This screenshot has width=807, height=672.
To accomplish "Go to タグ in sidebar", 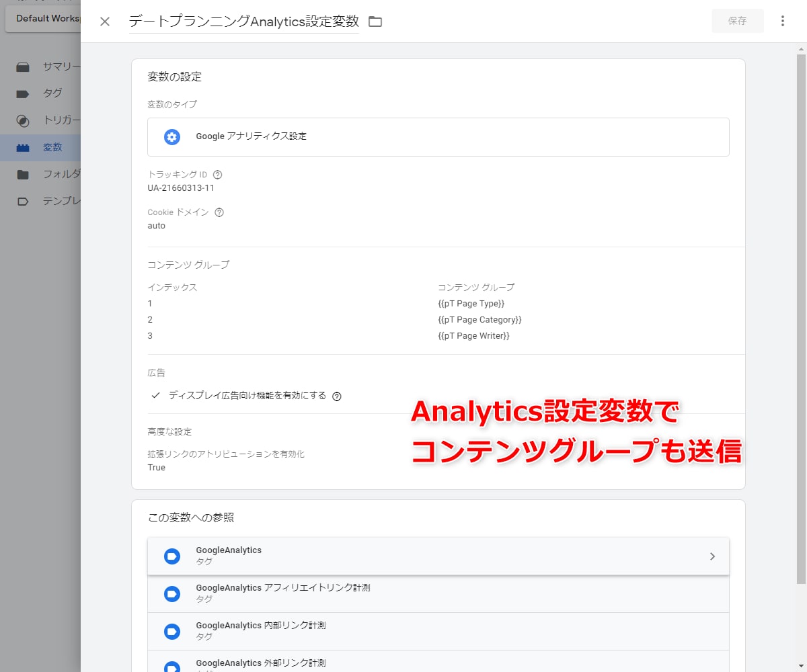I will (x=40, y=93).
